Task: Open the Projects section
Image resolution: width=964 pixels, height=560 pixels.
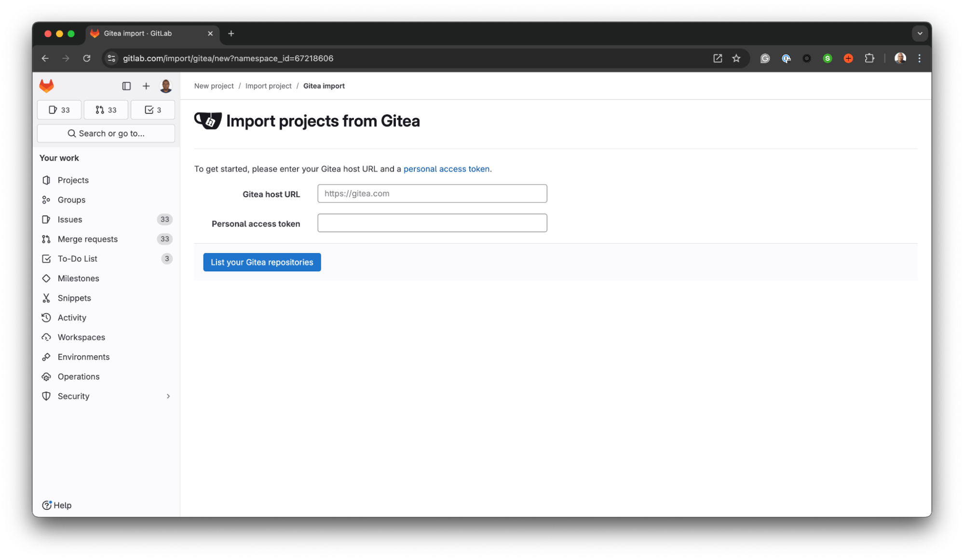Action: point(73,179)
